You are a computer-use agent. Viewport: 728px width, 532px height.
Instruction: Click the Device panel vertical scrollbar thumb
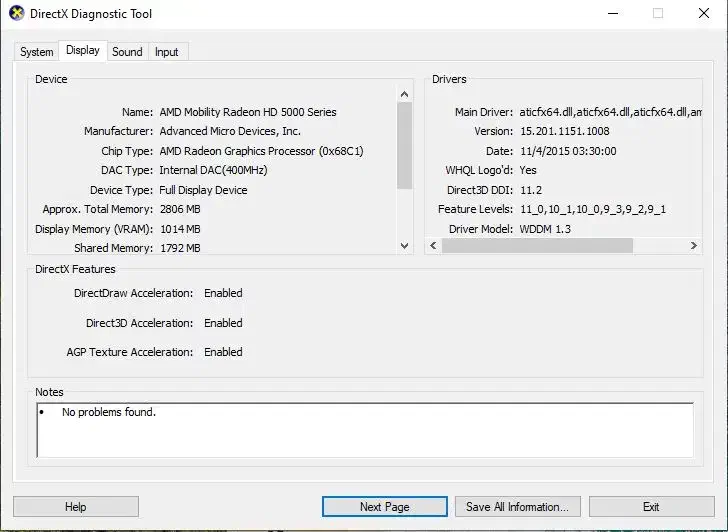pos(405,145)
